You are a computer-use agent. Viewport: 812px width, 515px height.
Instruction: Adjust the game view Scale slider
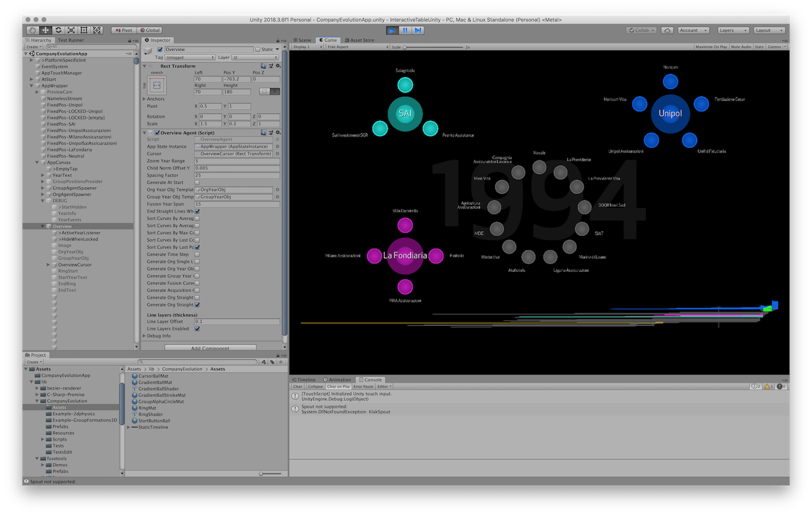pos(405,47)
